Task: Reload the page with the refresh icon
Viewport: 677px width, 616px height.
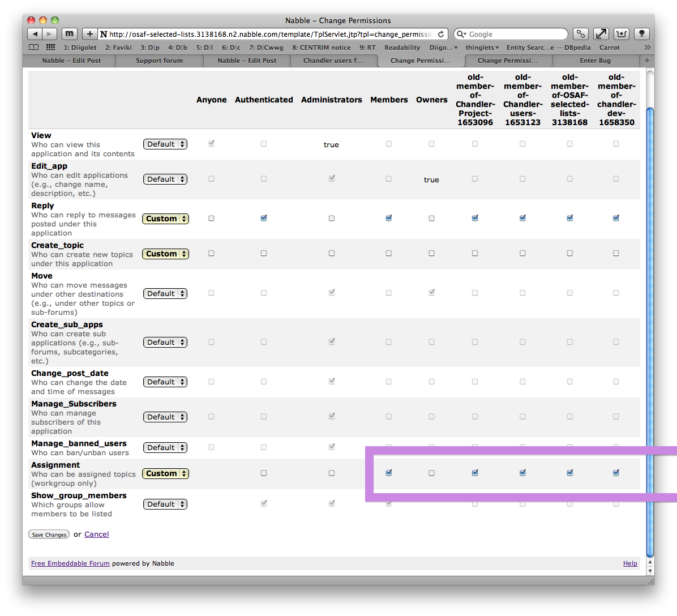Action: pos(441,34)
